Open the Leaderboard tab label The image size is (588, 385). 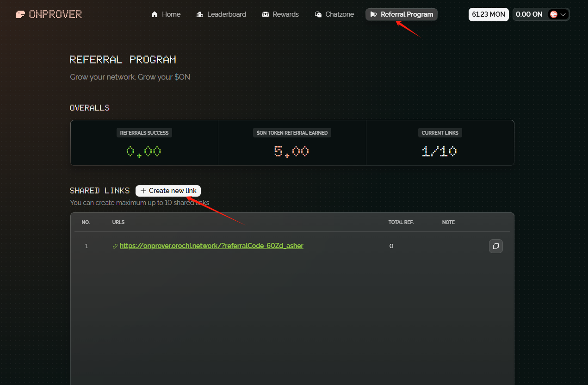[x=227, y=14]
